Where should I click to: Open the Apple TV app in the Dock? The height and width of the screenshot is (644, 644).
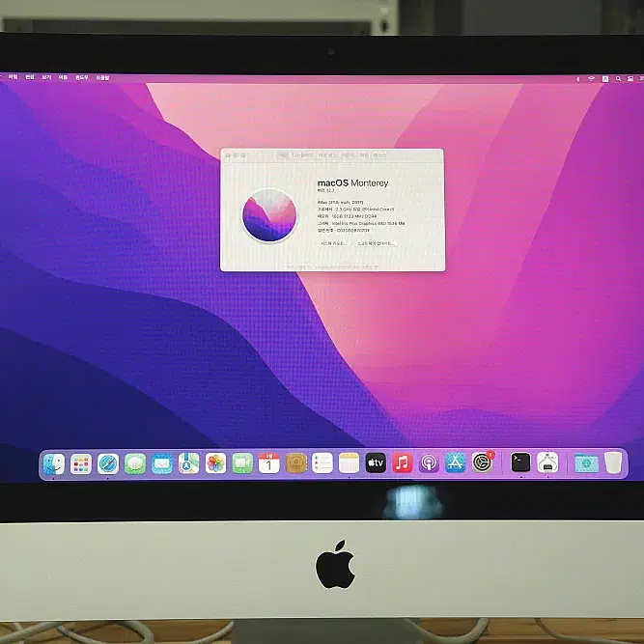(x=376, y=463)
